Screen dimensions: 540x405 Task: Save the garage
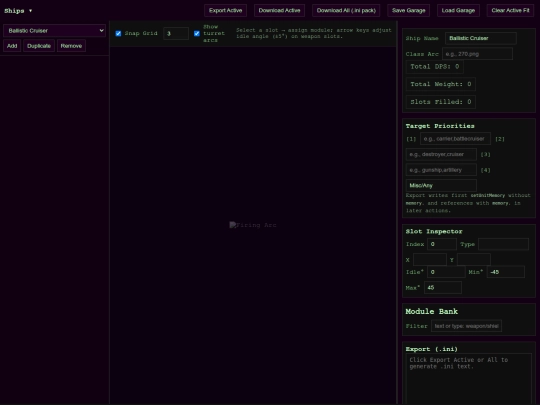pyautogui.click(x=408, y=10)
